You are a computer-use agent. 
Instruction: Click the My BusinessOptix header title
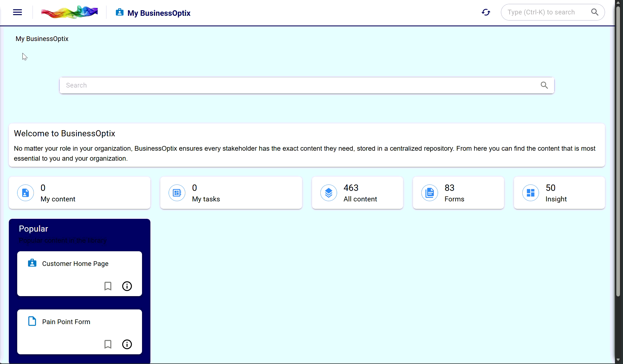[159, 13]
